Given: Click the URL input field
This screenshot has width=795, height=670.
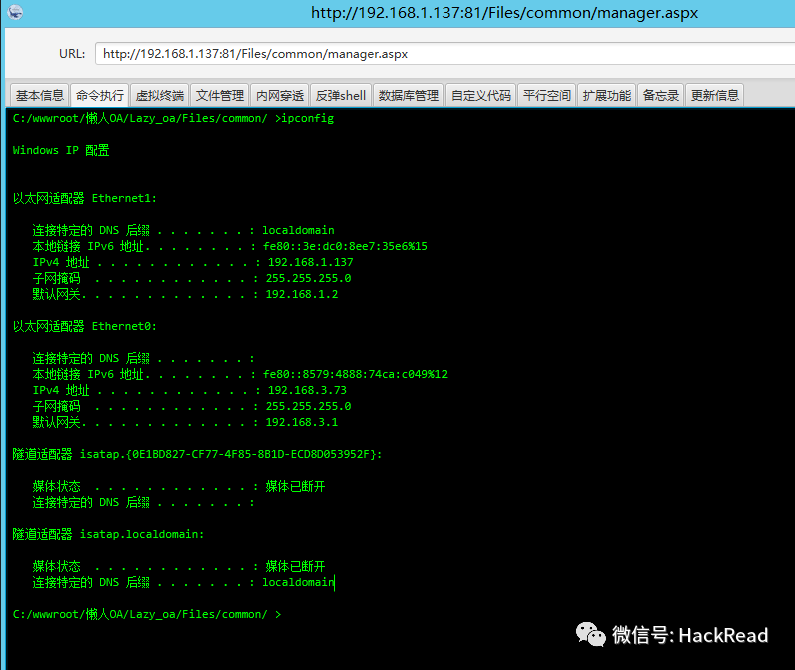Looking at the screenshot, I should [x=445, y=54].
